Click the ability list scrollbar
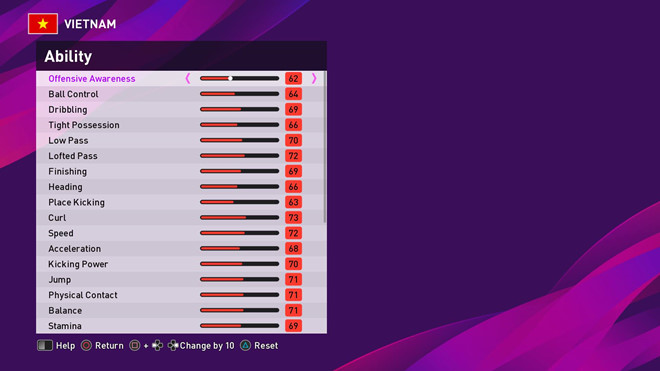This screenshot has height=371, width=660. point(325,147)
